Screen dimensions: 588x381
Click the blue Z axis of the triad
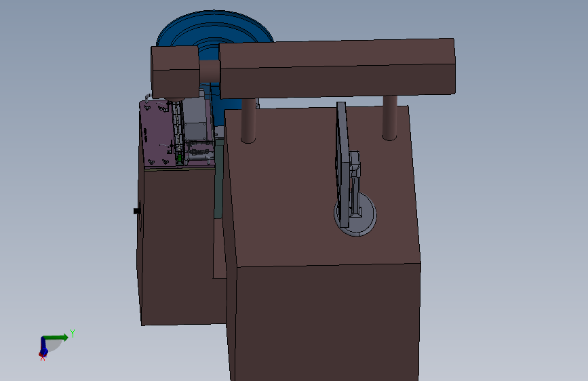(43, 346)
